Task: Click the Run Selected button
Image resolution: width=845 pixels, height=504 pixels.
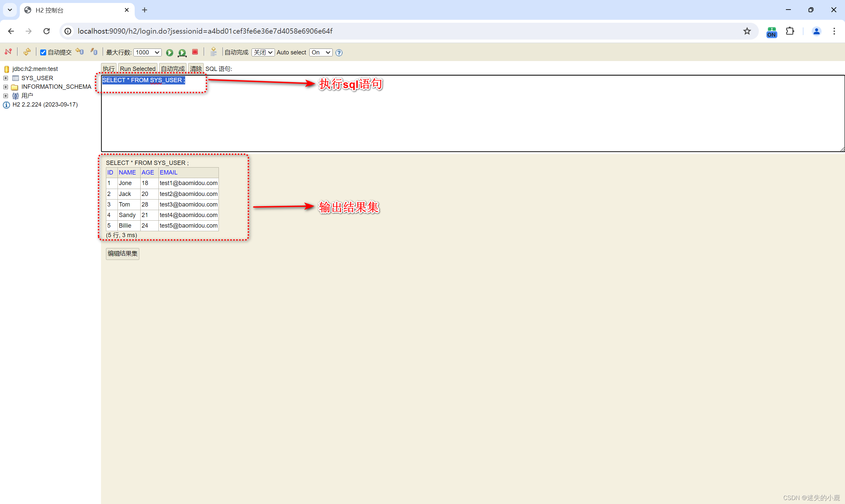Action: click(138, 68)
